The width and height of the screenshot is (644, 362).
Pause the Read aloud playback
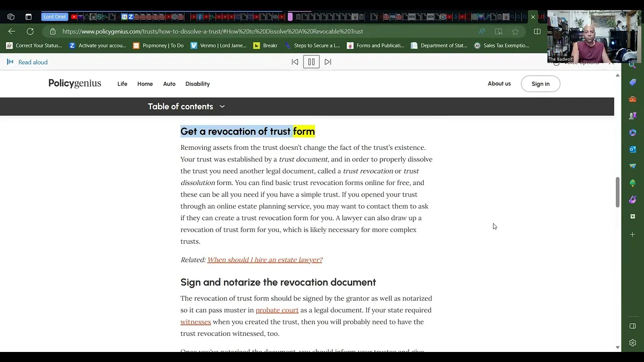click(311, 62)
